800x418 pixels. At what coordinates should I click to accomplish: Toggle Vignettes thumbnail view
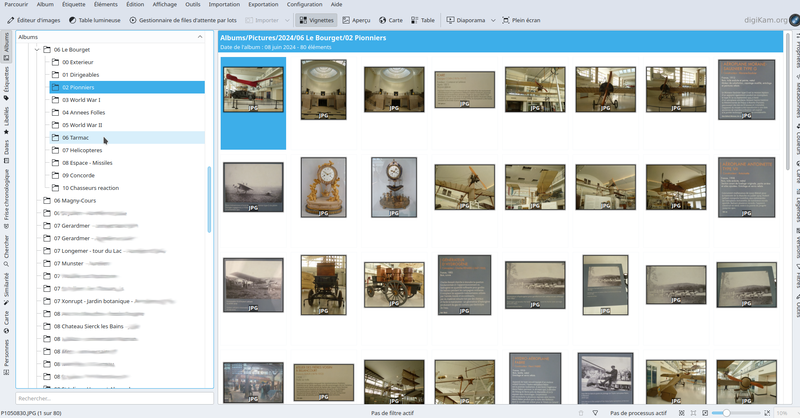[x=317, y=20]
